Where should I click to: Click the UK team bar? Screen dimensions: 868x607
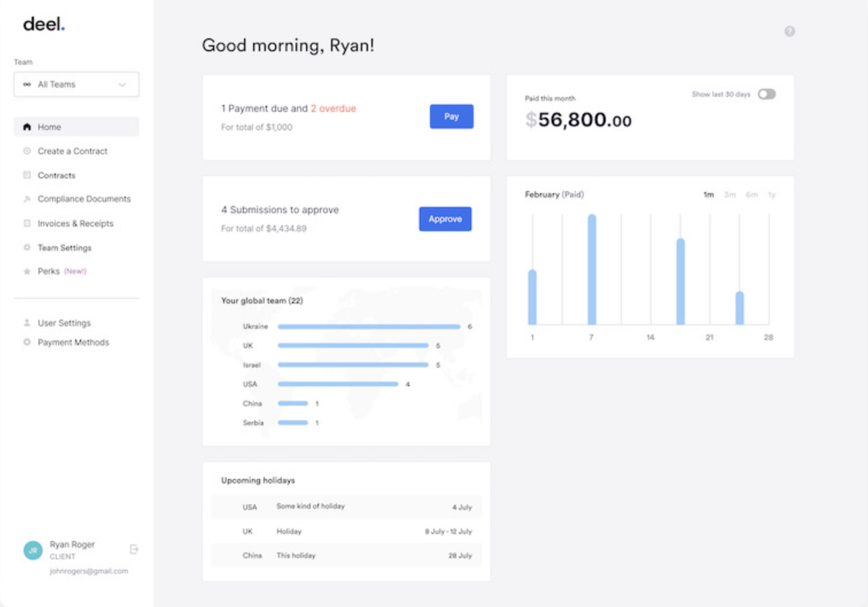[353, 345]
